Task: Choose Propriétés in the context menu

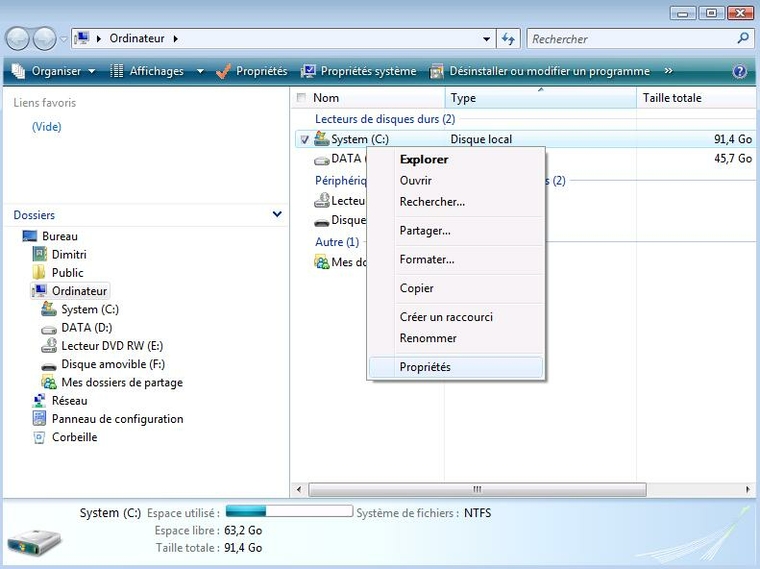Action: 456,367
